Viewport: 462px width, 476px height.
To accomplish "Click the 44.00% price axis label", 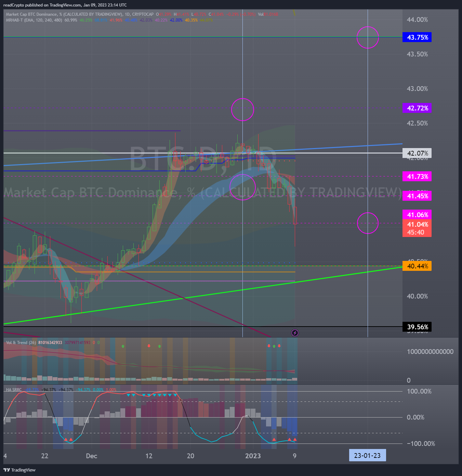I will [417, 20].
